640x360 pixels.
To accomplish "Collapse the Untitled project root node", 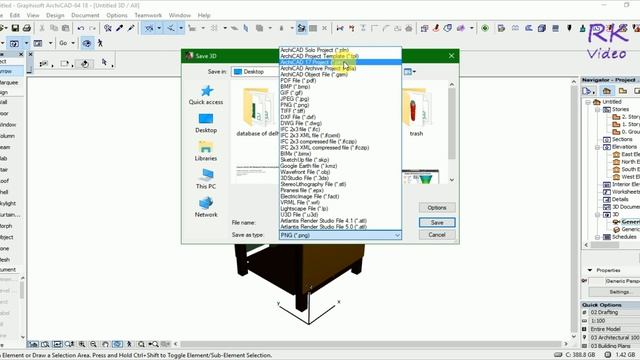I will (588, 102).
